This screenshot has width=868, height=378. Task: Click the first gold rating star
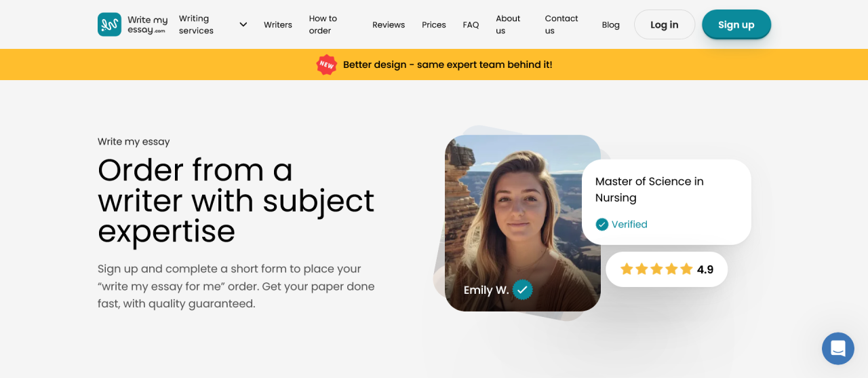[627, 269]
